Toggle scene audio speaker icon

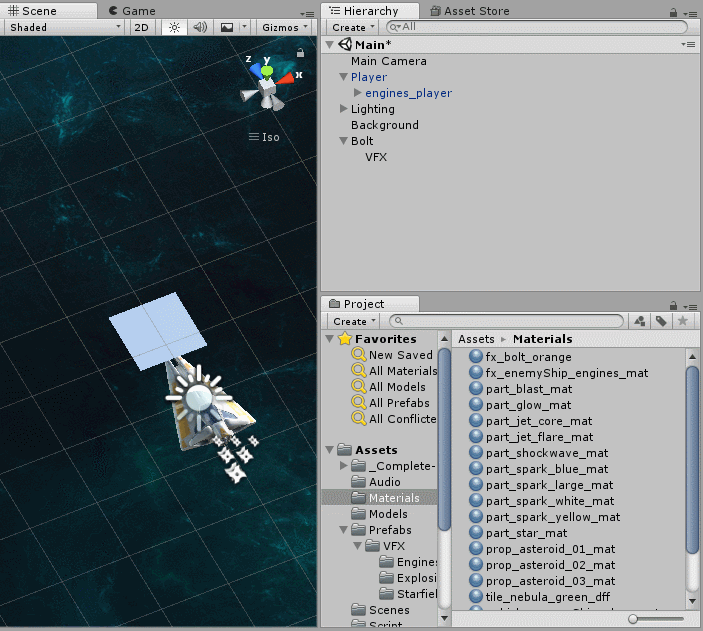(200, 28)
